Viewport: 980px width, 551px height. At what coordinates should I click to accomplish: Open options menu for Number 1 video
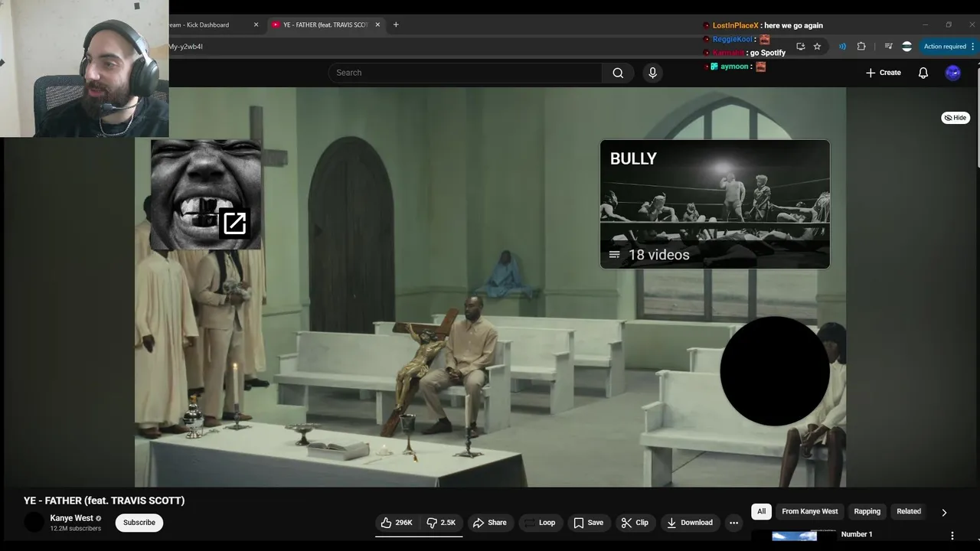[952, 536]
